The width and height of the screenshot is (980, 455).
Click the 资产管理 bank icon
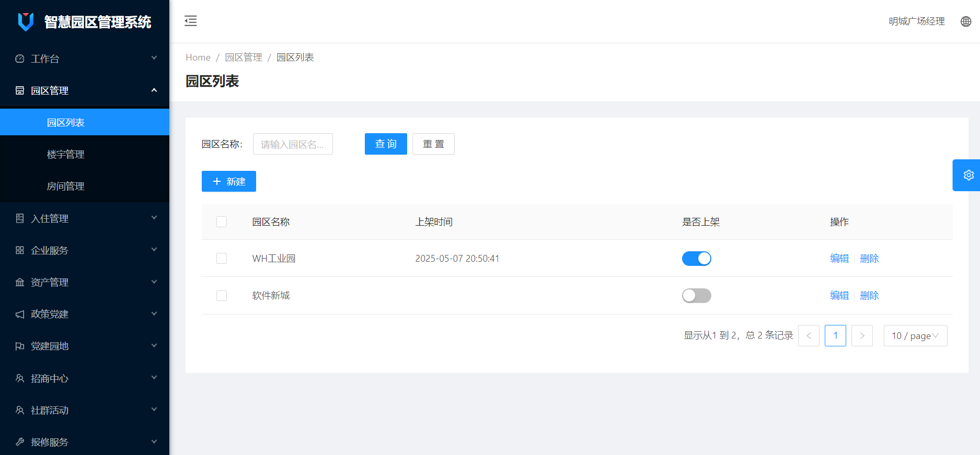(20, 282)
